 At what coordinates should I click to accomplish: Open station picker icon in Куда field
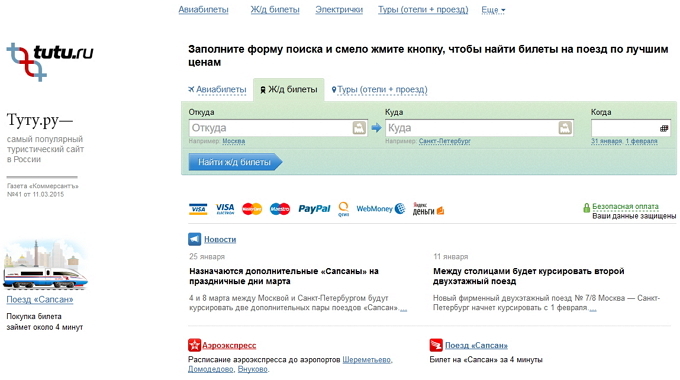[565, 128]
